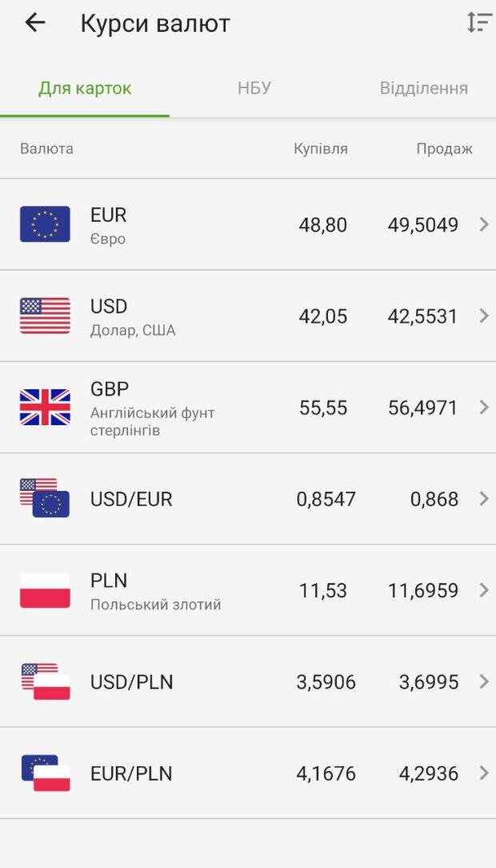Tap the EUR/PLN double flag icon

45,773
